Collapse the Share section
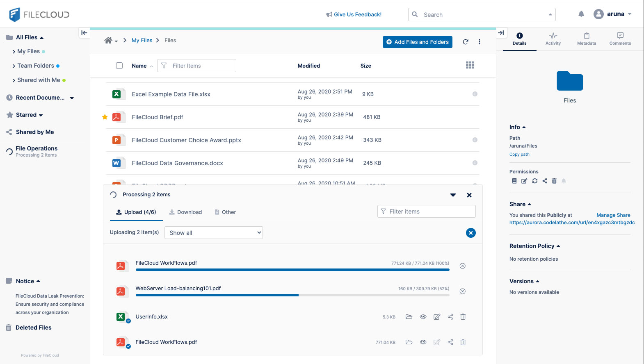This screenshot has width=644, height=364. point(529,204)
